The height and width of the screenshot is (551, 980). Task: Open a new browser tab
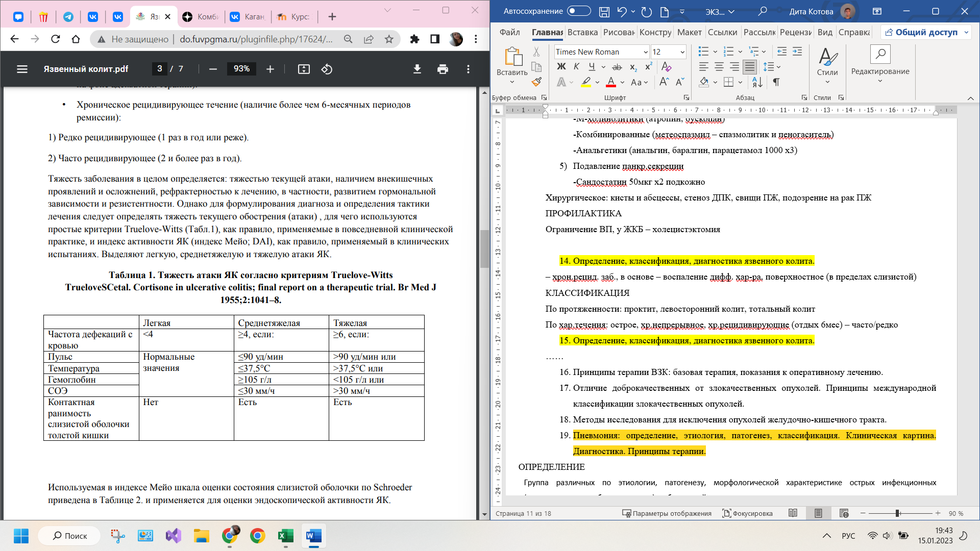[x=332, y=17]
